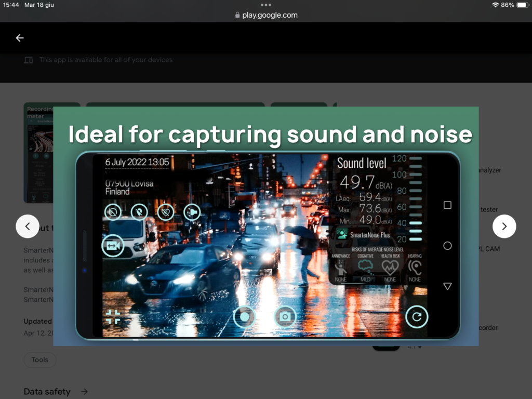Image resolution: width=532 pixels, height=399 pixels.
Task: Click the 49.7 dB(A) reading
Action: click(x=366, y=182)
